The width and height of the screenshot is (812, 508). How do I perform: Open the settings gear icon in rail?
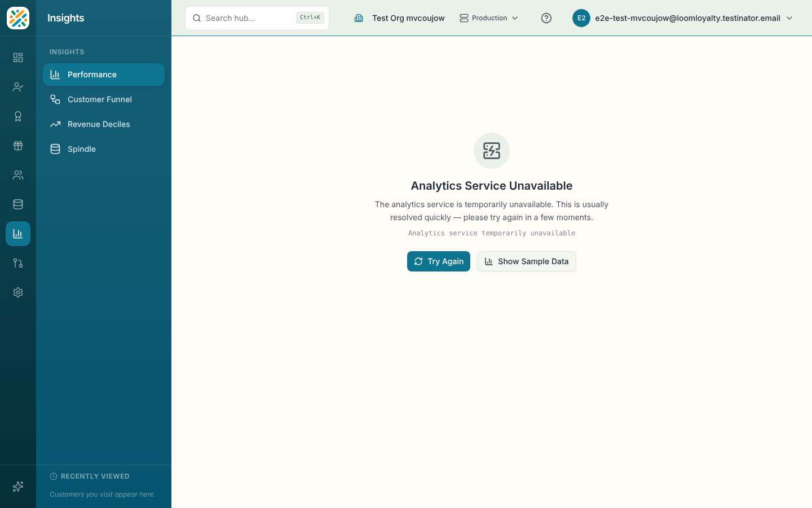pos(18,292)
